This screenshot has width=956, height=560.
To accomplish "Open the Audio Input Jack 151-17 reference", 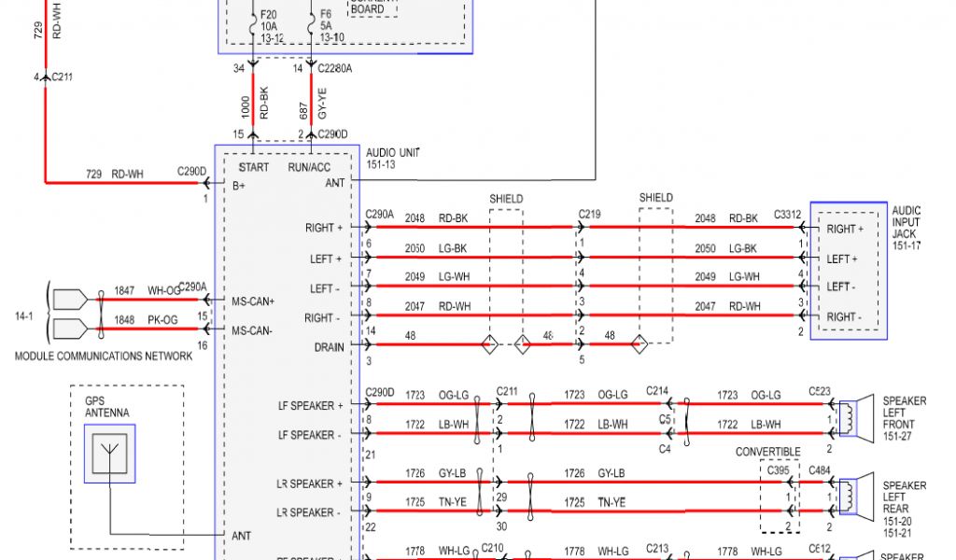I will coord(906,228).
